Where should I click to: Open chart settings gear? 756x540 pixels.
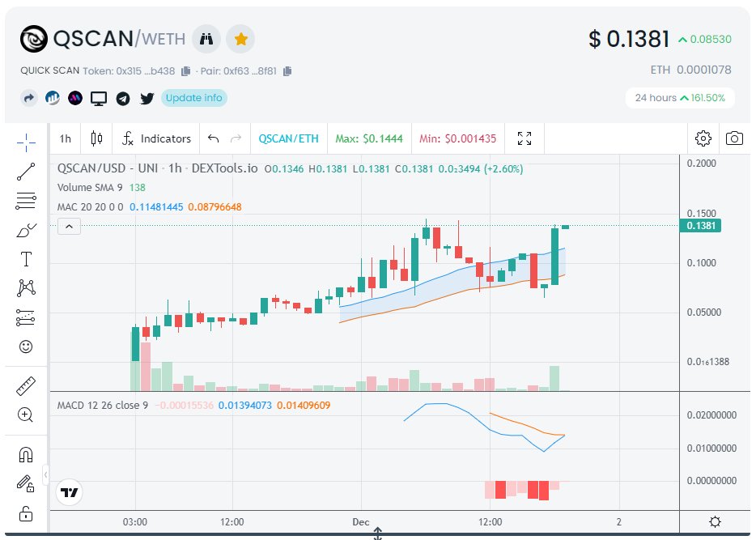(703, 139)
